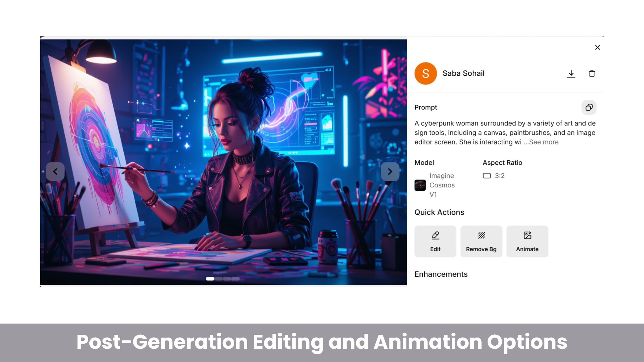Jump to the third carousel dot
644x362 pixels.
click(227, 278)
